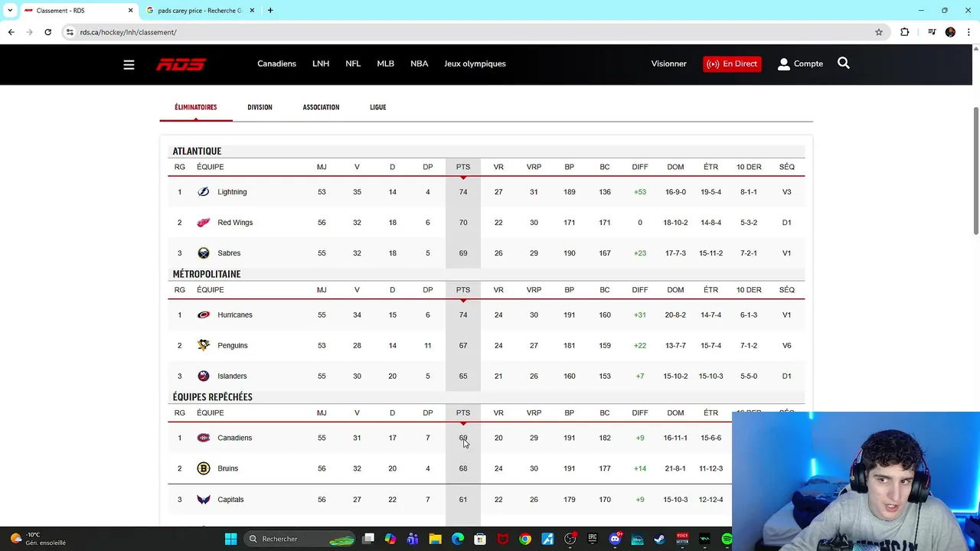The image size is (980, 551).
Task: Click the Islanders team logo
Action: (x=203, y=376)
